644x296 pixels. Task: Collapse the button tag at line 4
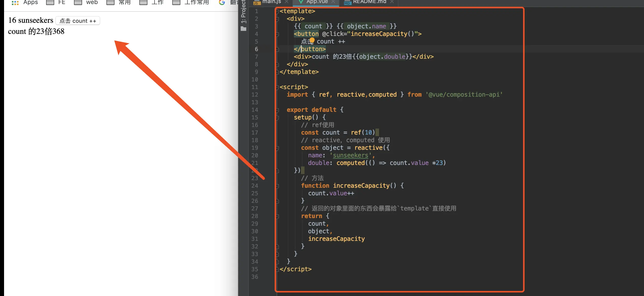point(277,34)
